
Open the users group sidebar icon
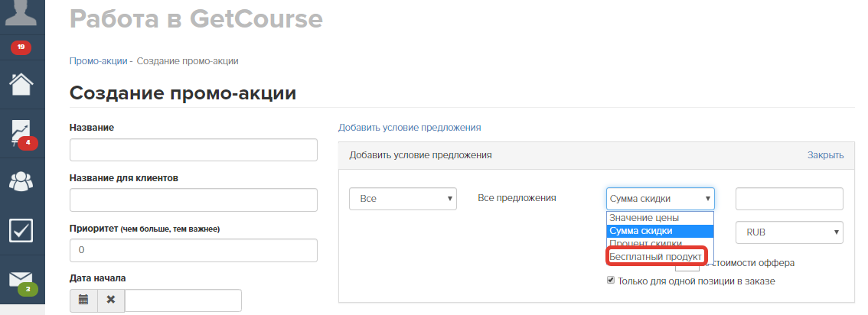pos(21,180)
